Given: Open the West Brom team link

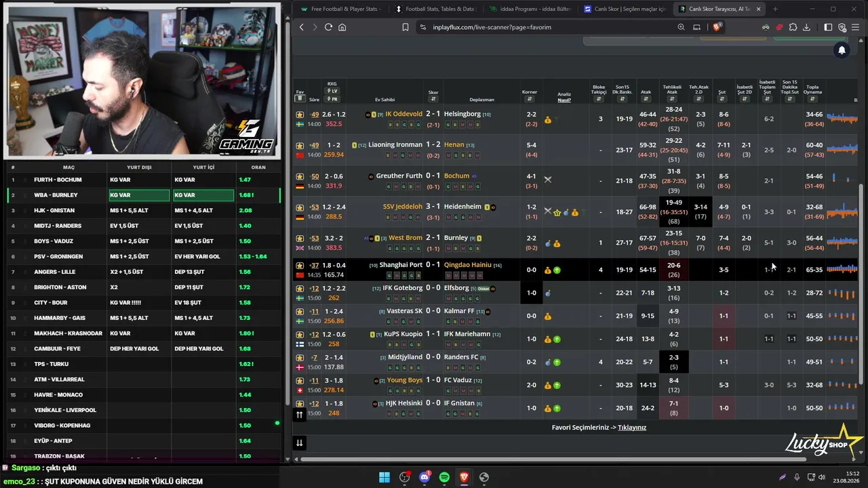Looking at the screenshot, I should pos(405,238).
